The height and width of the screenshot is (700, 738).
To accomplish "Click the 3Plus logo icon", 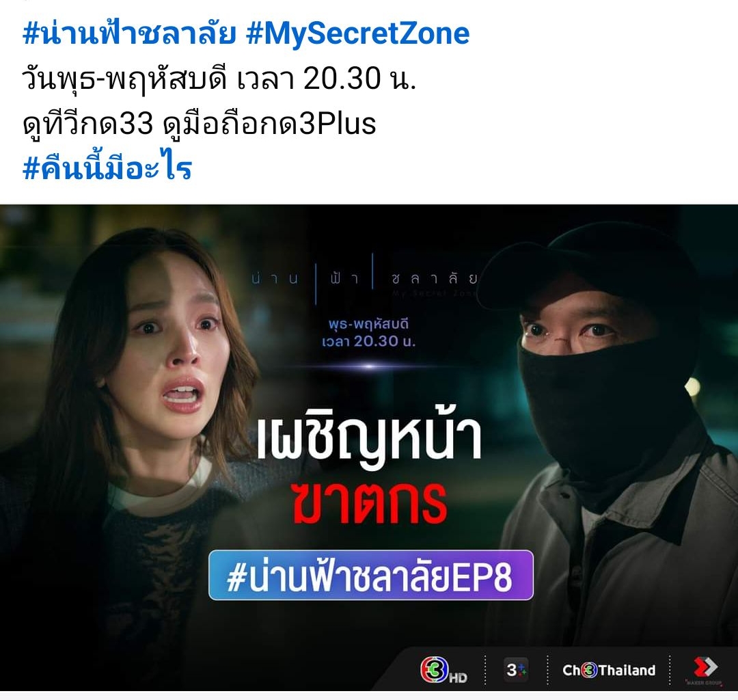I will tap(517, 669).
